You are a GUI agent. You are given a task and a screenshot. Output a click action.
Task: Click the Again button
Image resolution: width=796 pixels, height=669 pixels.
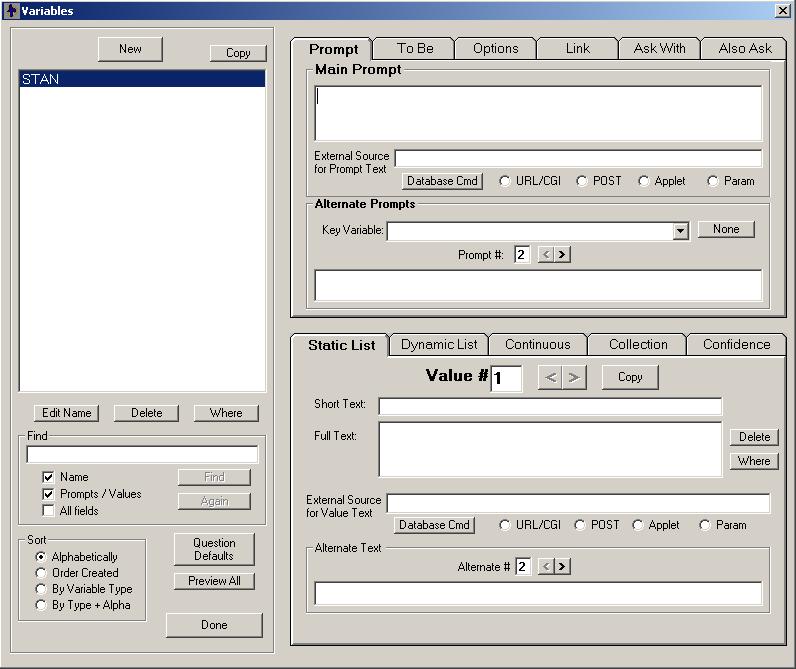coord(214,501)
